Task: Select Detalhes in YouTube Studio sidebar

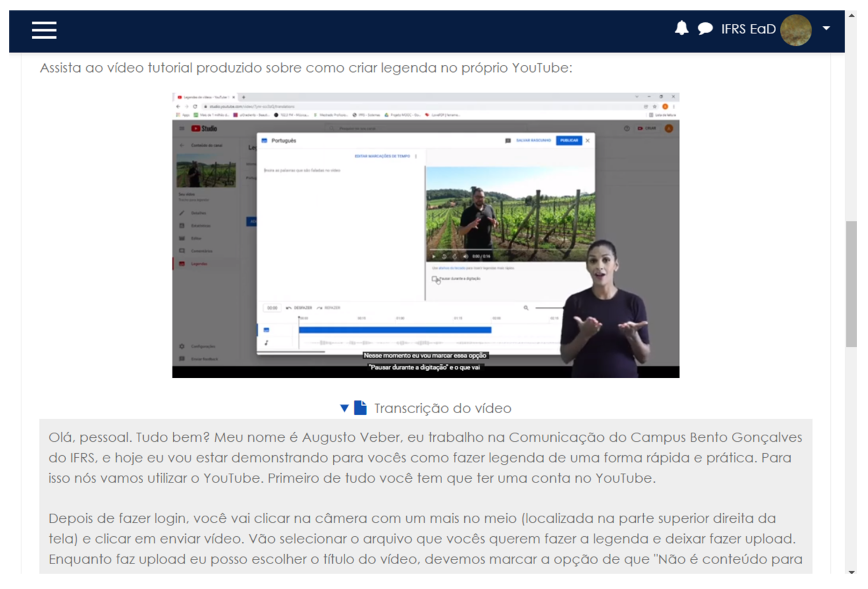Action: click(x=198, y=213)
